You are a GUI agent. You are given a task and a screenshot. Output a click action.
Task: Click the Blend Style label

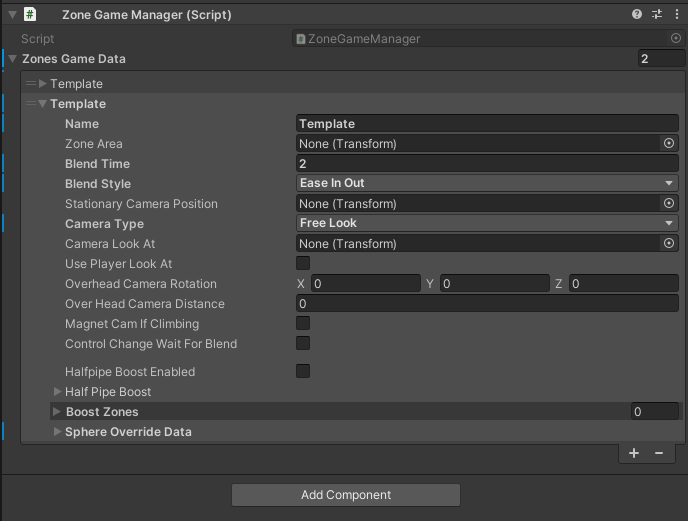tap(98, 184)
